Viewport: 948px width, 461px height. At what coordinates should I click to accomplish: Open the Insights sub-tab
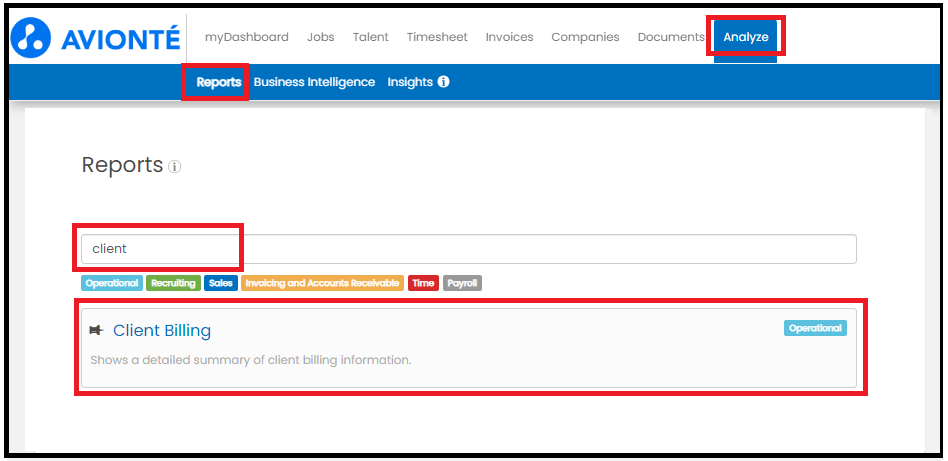(x=410, y=82)
